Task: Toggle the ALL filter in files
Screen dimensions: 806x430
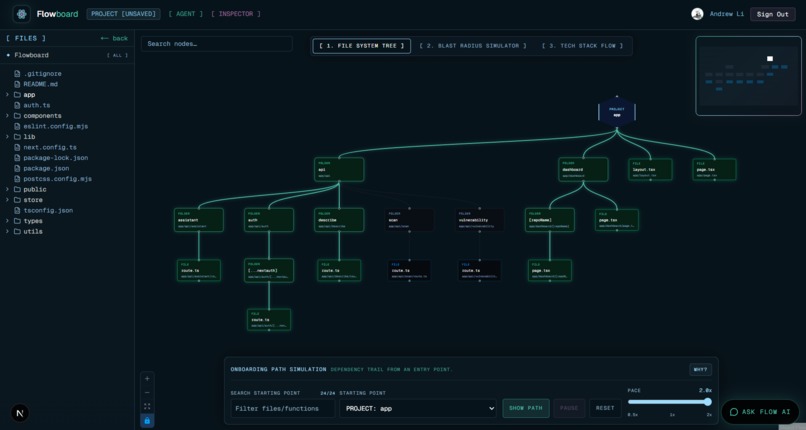Action: pos(117,55)
